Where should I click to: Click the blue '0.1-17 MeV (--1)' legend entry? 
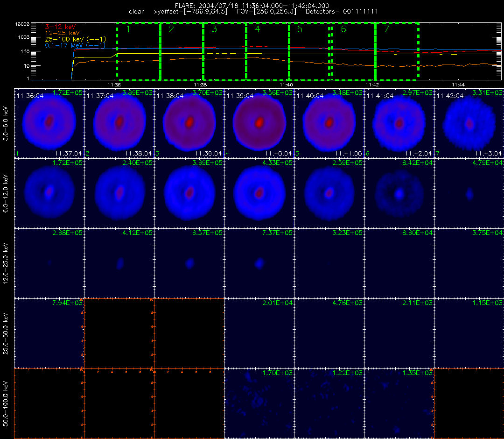pos(75,45)
